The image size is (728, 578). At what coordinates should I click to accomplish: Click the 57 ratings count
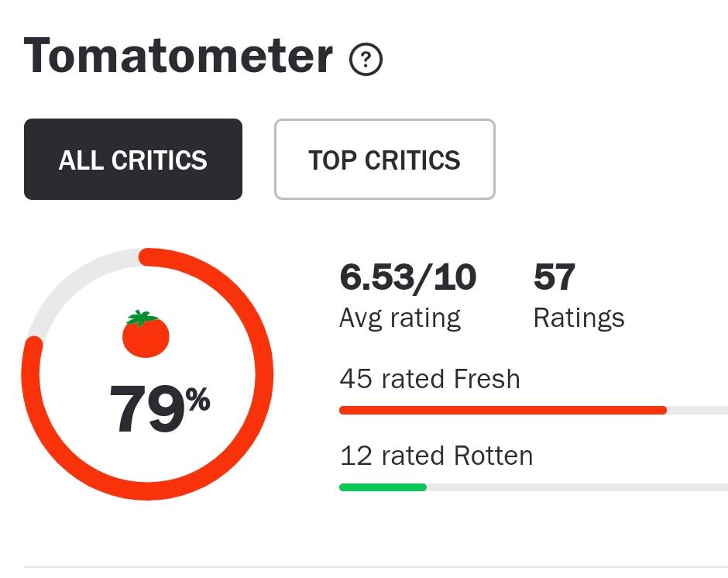coord(554,277)
